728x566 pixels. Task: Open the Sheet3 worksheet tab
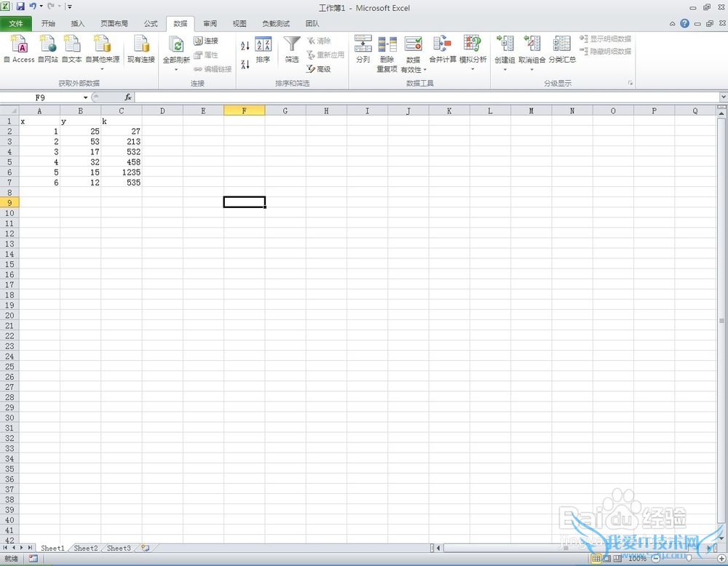point(119,548)
